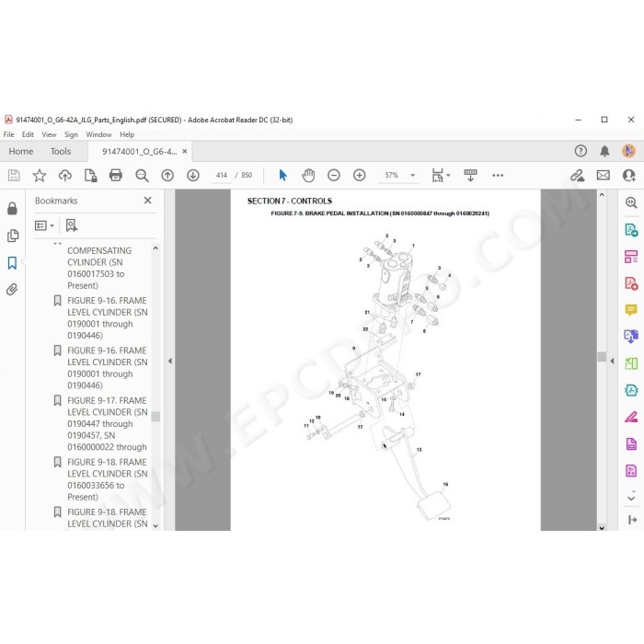Close the Bookmarks panel
Image resolution: width=644 pixels, height=644 pixels.
[x=148, y=201]
